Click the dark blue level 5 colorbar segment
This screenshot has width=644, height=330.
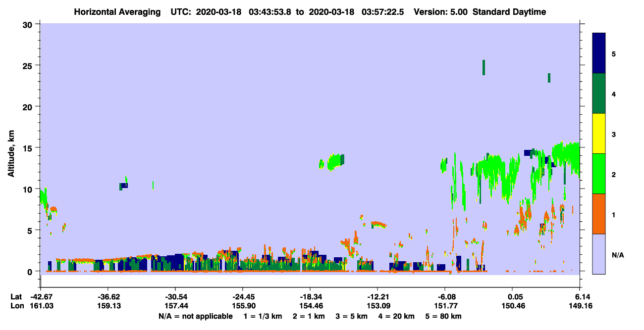599,53
